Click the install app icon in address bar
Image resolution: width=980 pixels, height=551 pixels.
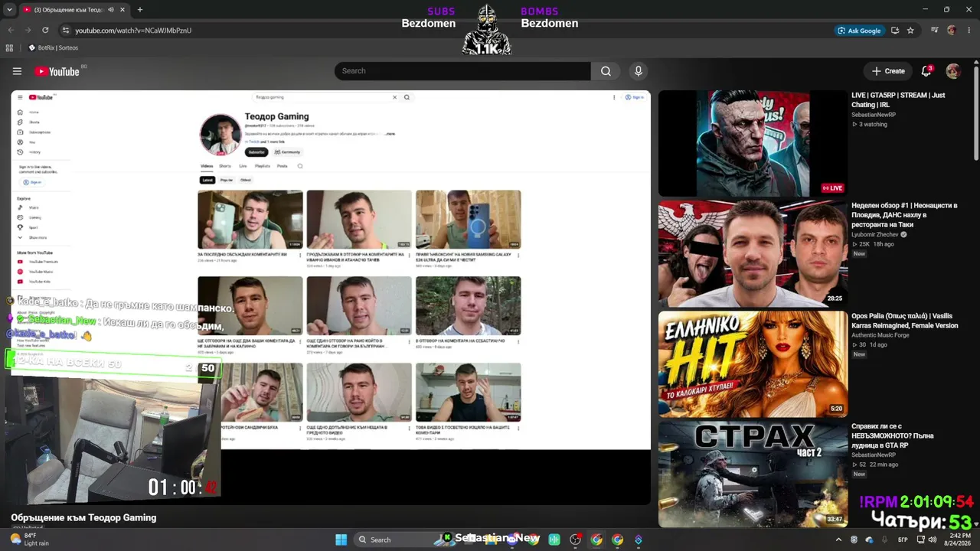click(895, 31)
